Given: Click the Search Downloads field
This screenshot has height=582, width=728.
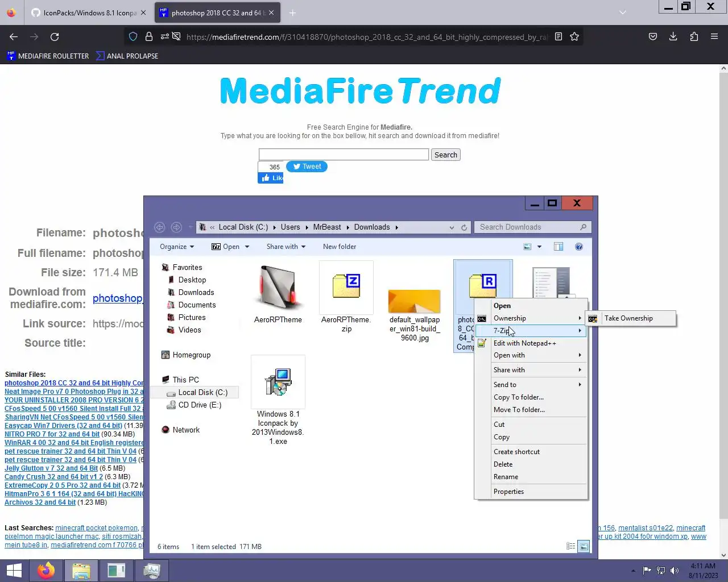Looking at the screenshot, I should click(532, 227).
